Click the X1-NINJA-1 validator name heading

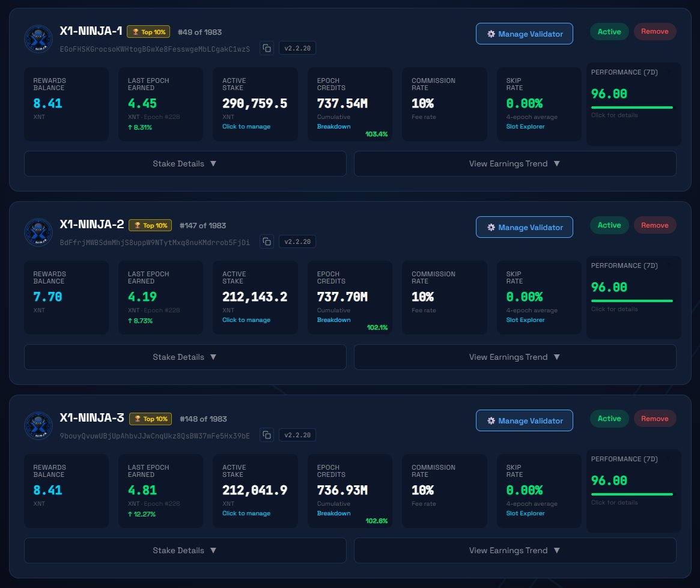[91, 31]
